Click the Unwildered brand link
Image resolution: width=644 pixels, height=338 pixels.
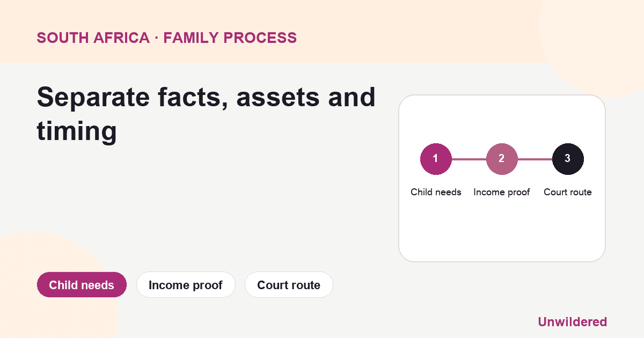tap(572, 322)
